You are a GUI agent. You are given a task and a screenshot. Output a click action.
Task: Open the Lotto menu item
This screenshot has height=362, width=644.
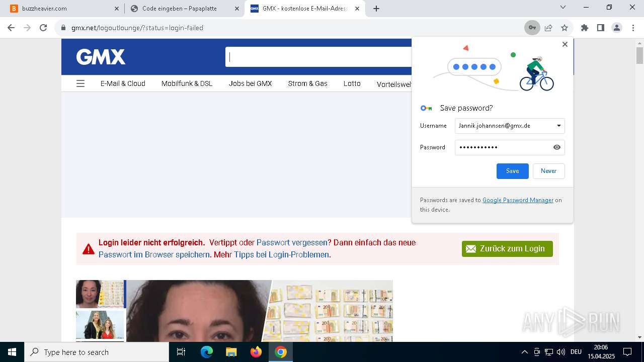pos(352,83)
